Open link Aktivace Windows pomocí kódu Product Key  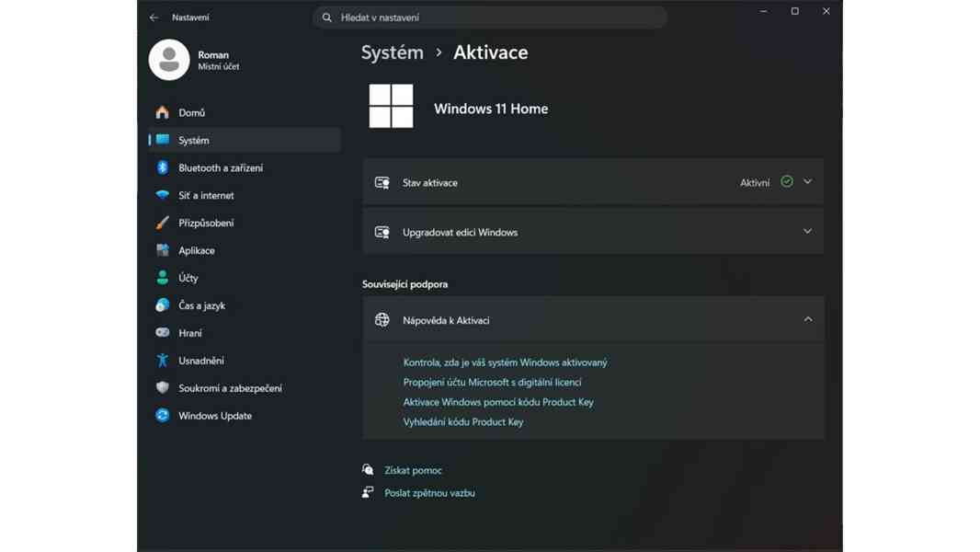[x=498, y=402]
